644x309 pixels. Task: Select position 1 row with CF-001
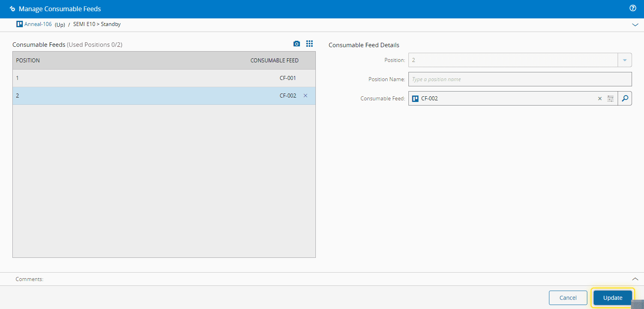pyautogui.click(x=160, y=78)
